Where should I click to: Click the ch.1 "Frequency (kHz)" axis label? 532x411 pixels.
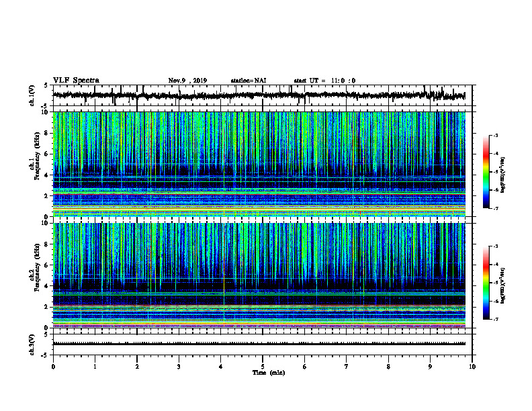click(x=37, y=156)
